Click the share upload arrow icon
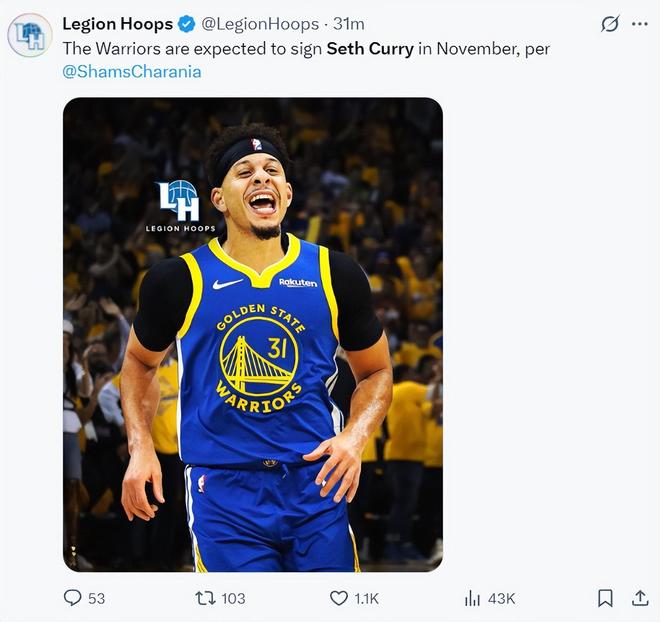 point(640,598)
